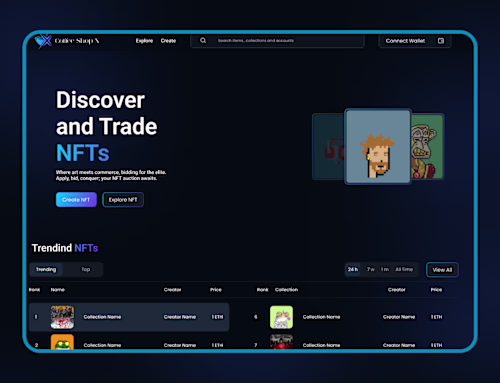Image resolution: width=500 pixels, height=383 pixels.
Task: Select the 7 w time filter
Action: coord(371,269)
